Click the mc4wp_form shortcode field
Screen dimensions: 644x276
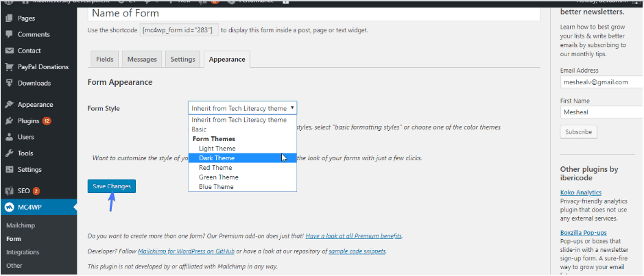pyautogui.click(x=179, y=30)
